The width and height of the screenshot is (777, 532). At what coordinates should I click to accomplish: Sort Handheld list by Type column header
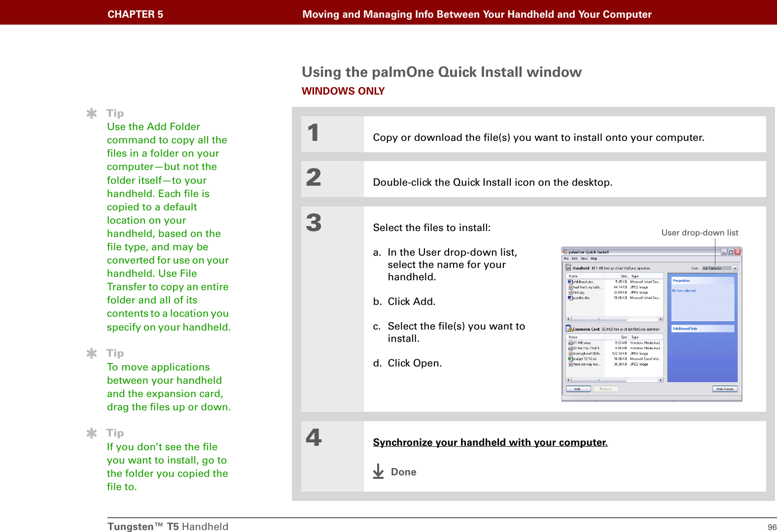coord(646,276)
